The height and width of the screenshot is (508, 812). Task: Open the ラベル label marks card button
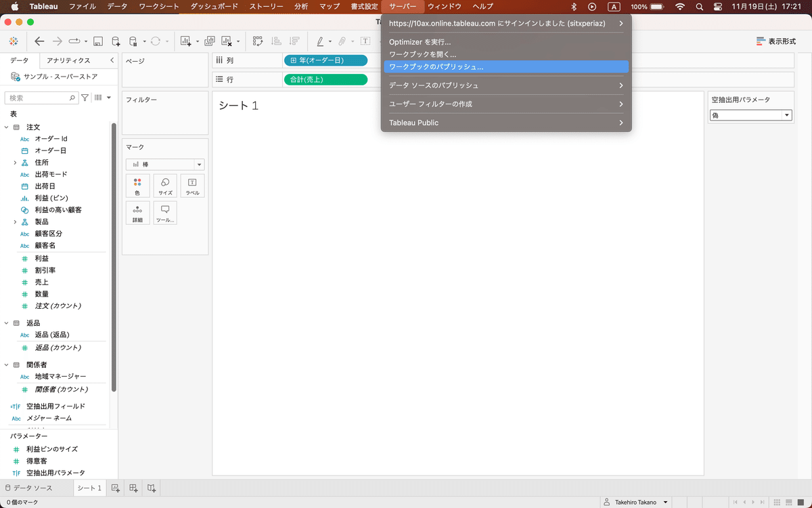pyautogui.click(x=192, y=186)
